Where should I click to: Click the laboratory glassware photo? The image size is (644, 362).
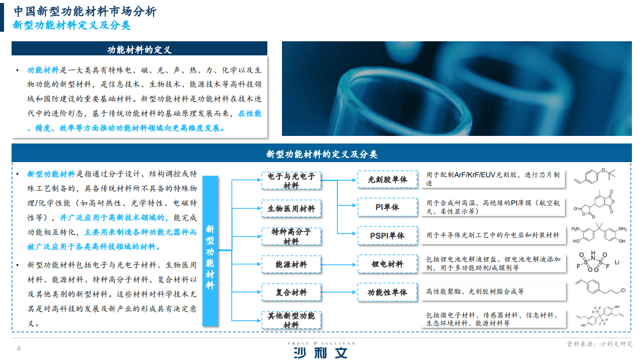(456, 89)
